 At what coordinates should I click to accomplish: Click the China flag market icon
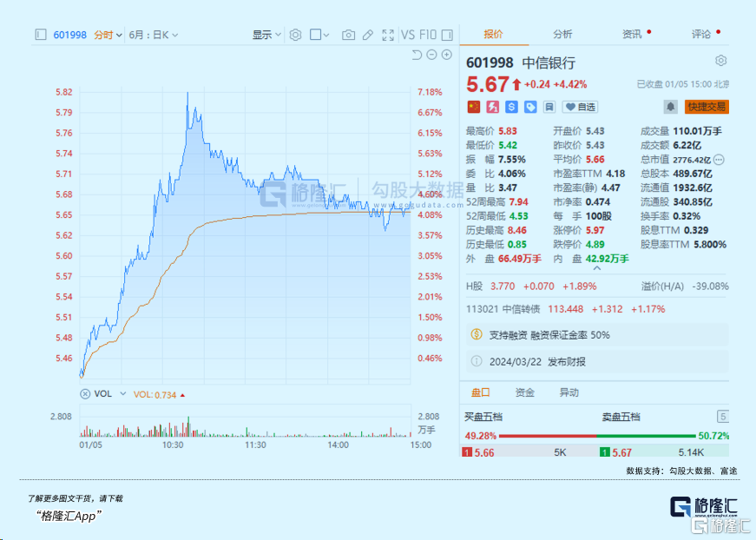[x=474, y=107]
